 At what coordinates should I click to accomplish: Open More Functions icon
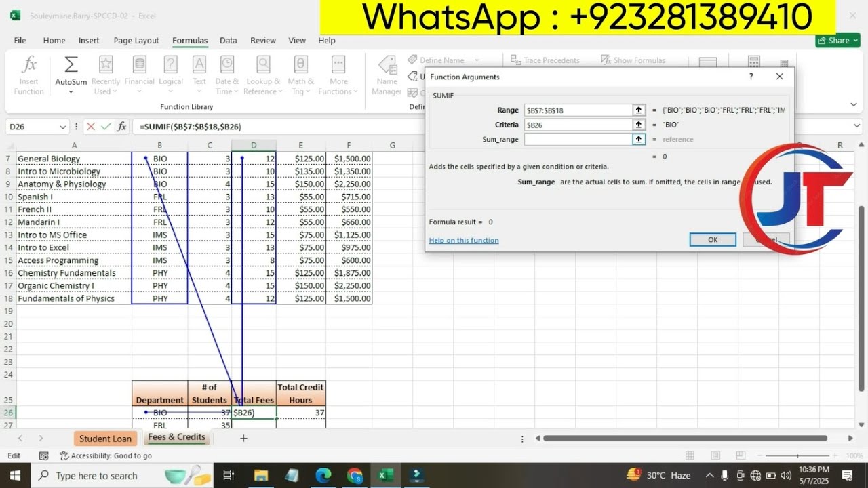tap(338, 65)
